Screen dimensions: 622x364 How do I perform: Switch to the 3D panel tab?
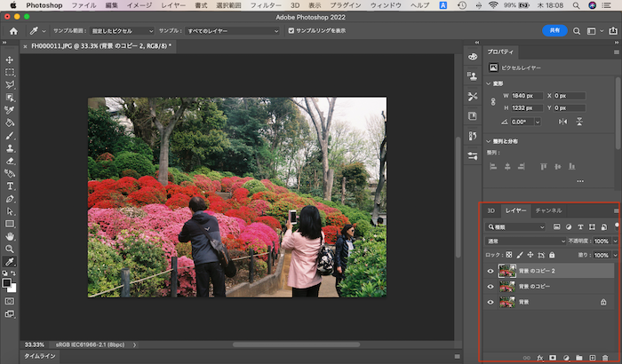tap(491, 210)
